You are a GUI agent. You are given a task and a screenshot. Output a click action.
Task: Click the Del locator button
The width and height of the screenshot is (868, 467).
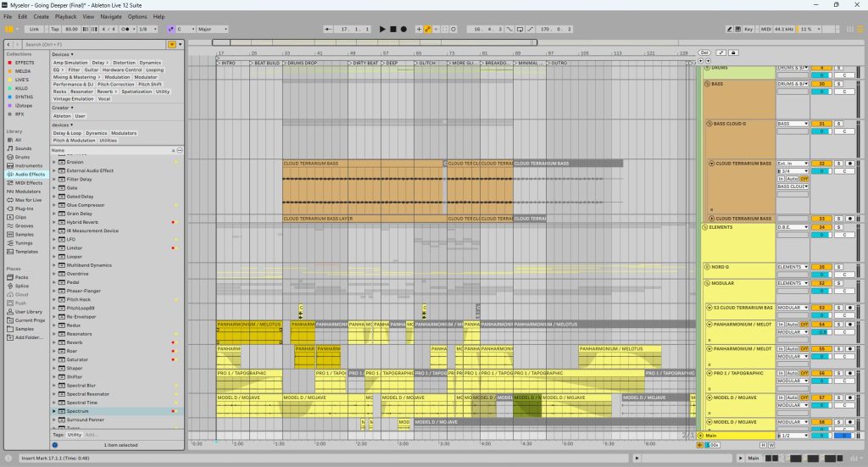point(704,53)
